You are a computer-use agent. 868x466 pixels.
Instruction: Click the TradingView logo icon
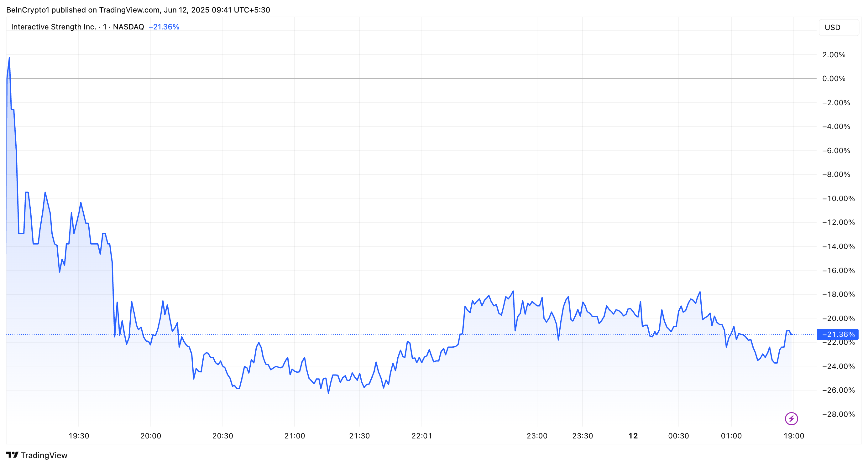click(x=13, y=455)
